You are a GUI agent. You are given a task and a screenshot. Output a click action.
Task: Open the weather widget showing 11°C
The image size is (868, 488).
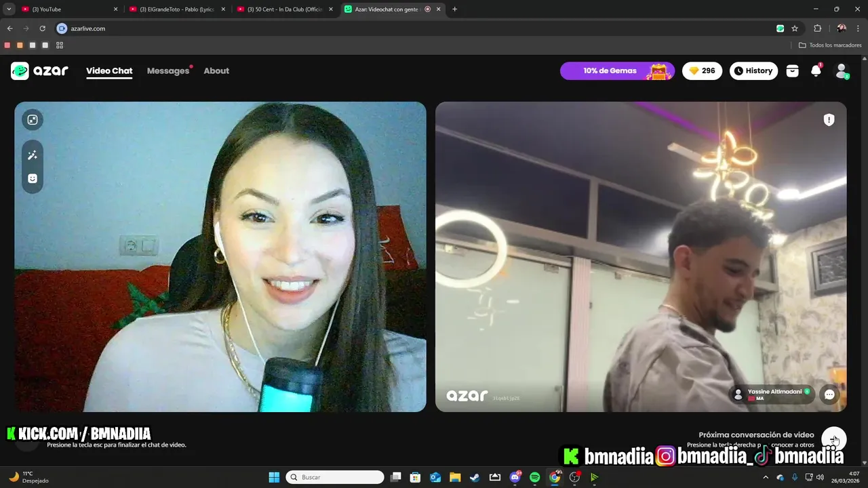28,477
